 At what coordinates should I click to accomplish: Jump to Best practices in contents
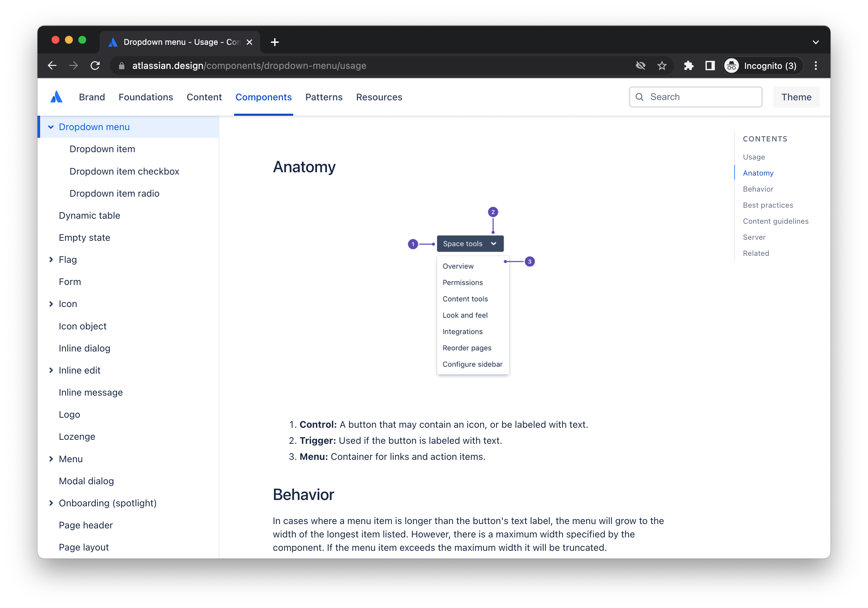tap(768, 205)
